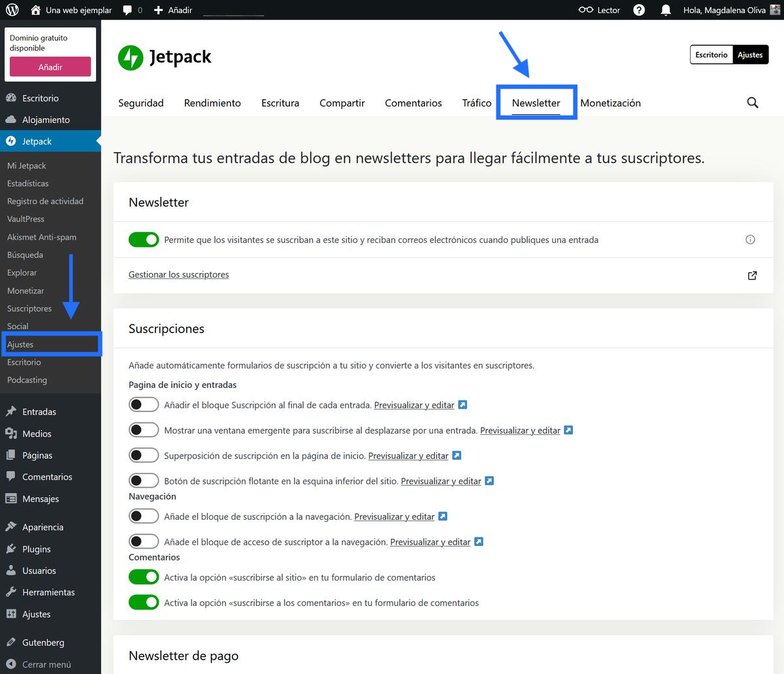Viewport: 784px width, 674px height.
Task: Click the external link icon for Gestionar los suscriptores
Action: tap(752, 276)
